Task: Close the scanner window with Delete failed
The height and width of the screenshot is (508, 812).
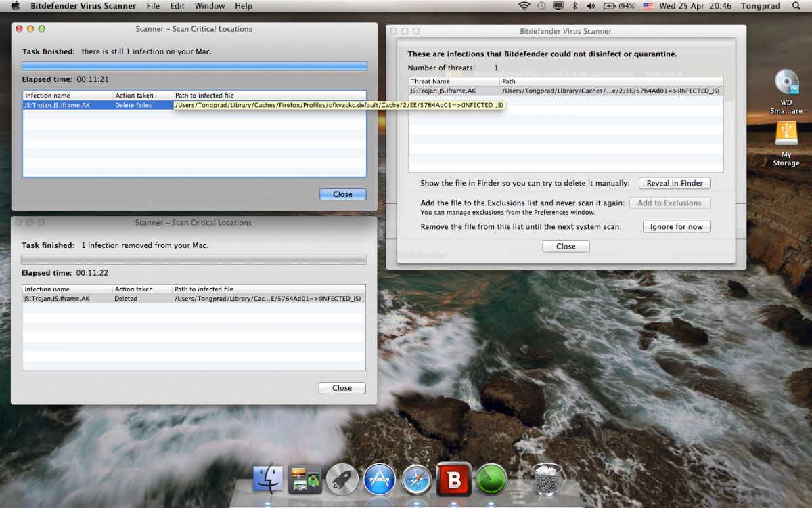Action: tap(342, 194)
